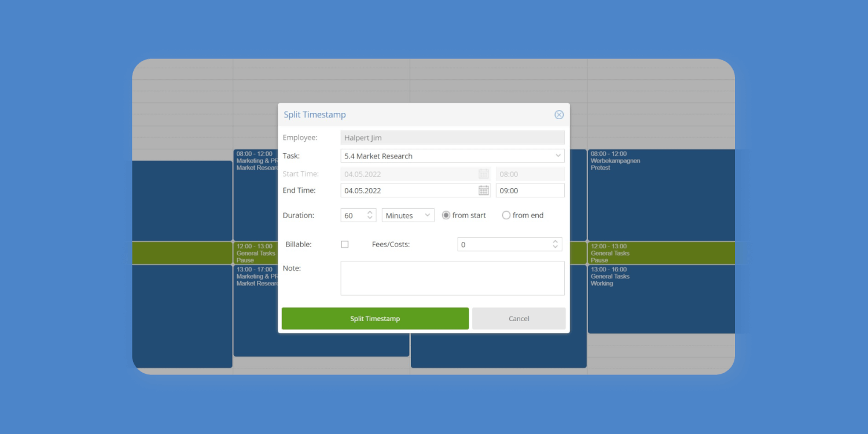The height and width of the screenshot is (434, 868).
Task: Click inside the Note text area
Action: click(452, 278)
